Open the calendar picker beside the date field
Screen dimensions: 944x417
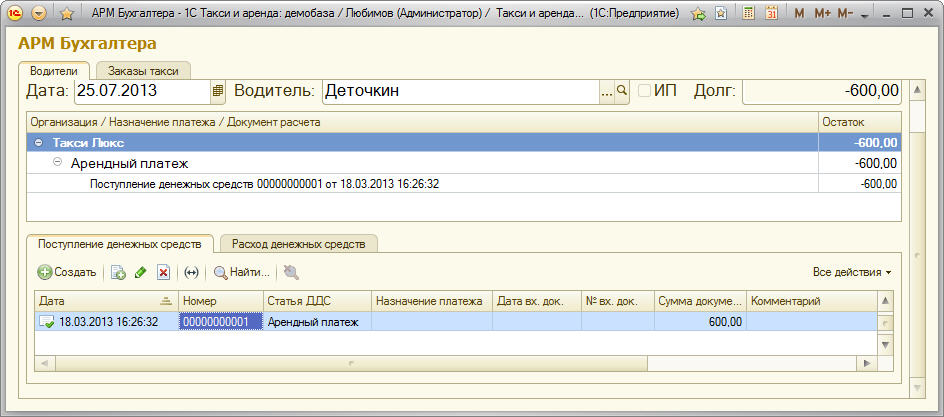pyautogui.click(x=218, y=91)
